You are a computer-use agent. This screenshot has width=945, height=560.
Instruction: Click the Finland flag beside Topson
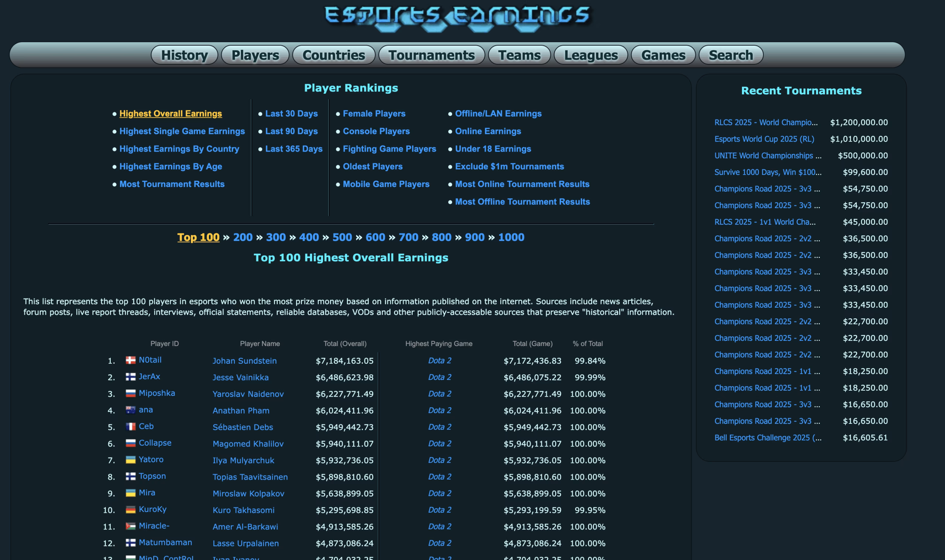[131, 477]
